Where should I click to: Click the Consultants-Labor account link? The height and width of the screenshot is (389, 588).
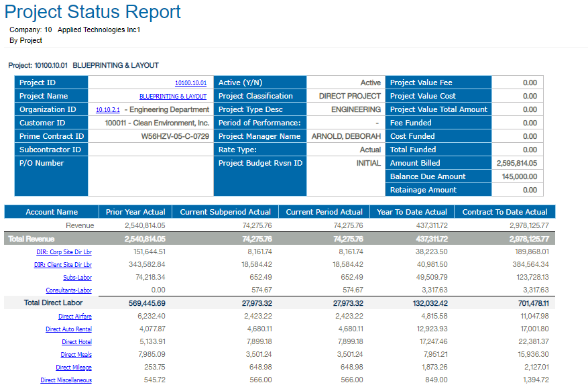click(69, 290)
